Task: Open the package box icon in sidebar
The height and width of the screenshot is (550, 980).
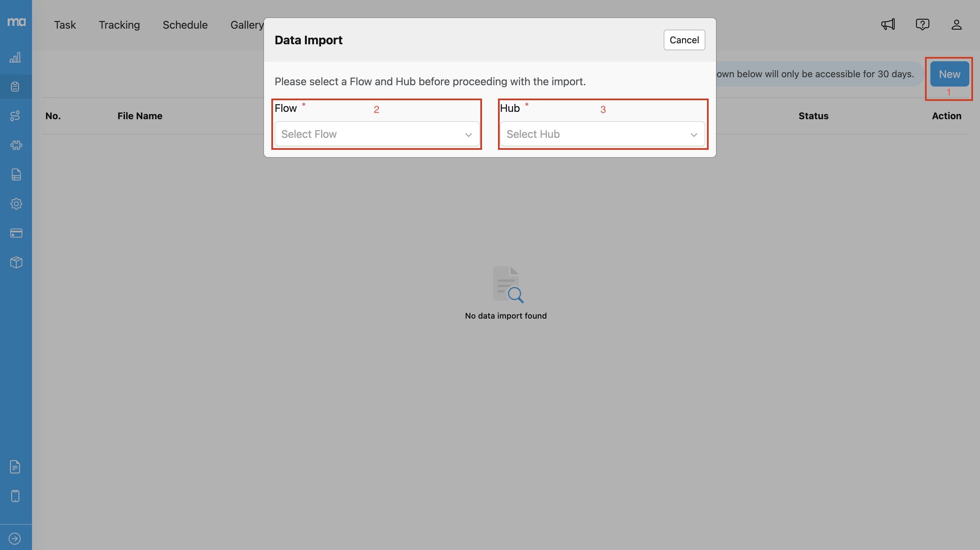Action: pyautogui.click(x=16, y=262)
